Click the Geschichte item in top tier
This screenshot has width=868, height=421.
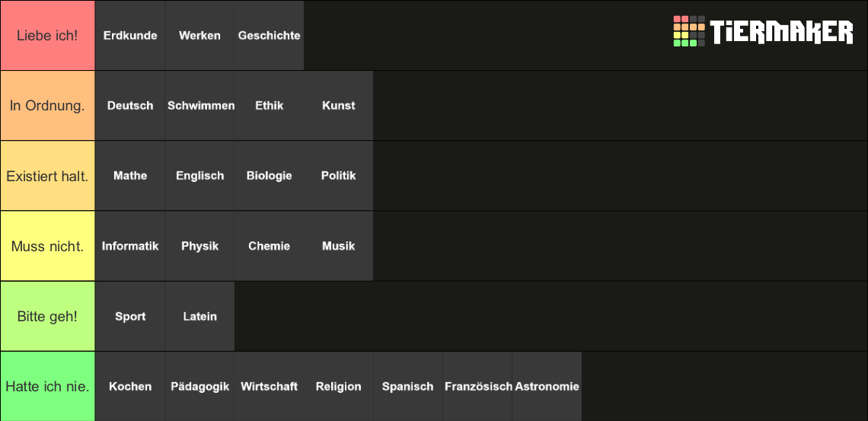tap(269, 36)
